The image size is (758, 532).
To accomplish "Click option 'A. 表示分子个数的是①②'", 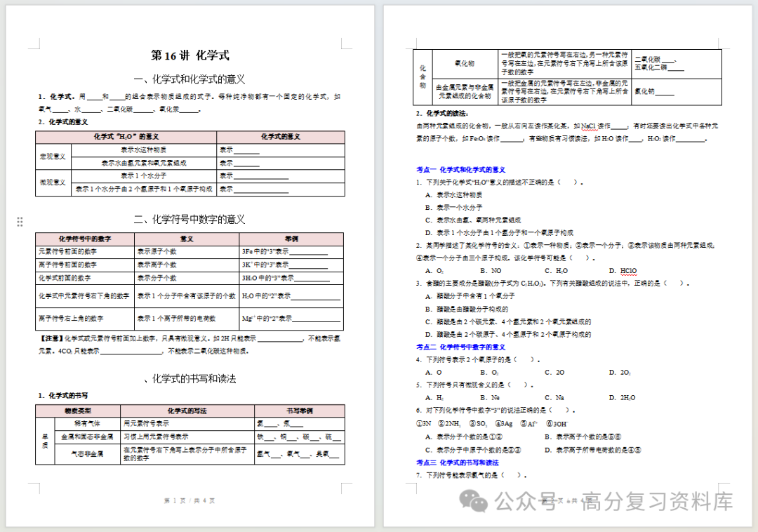I will [x=464, y=437].
